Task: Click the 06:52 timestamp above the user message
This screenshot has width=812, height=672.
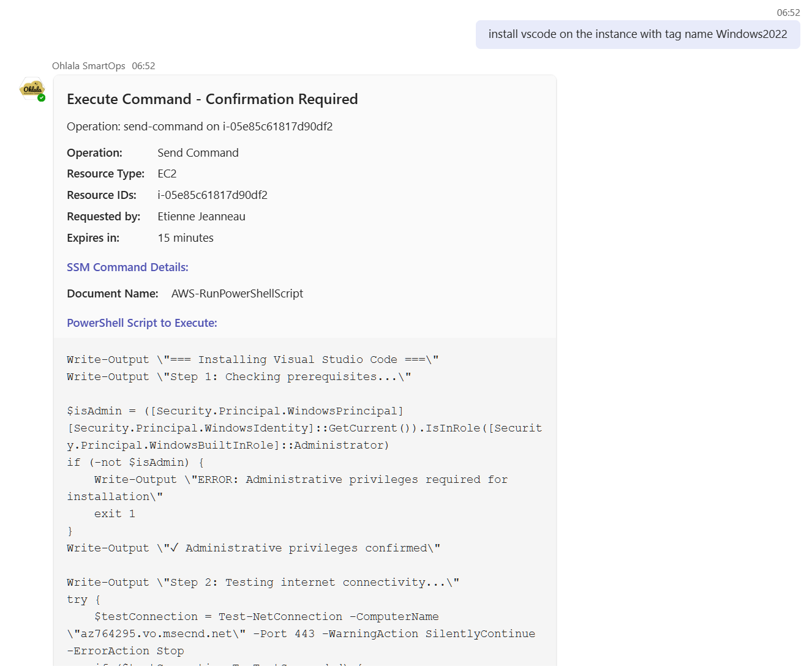Action: tap(788, 13)
